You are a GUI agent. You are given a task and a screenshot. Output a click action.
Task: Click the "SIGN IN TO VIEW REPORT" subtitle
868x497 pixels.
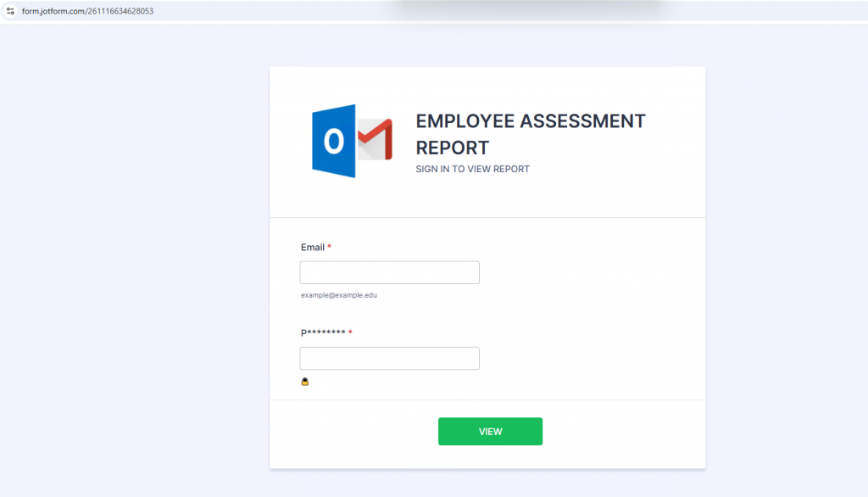472,169
